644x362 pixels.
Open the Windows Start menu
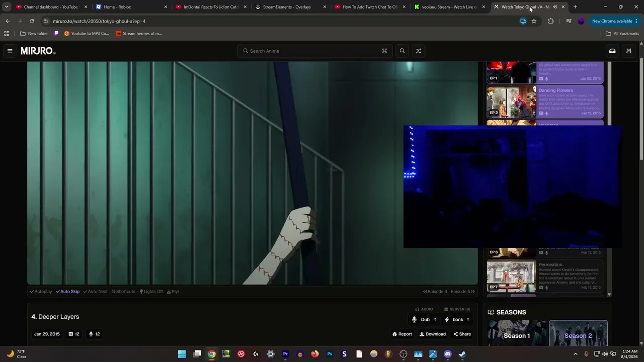click(x=182, y=354)
